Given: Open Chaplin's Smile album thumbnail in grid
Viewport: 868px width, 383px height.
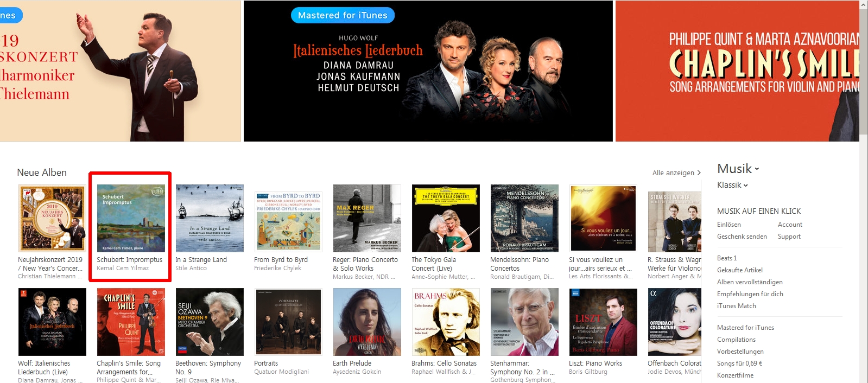Looking at the screenshot, I should (131, 322).
